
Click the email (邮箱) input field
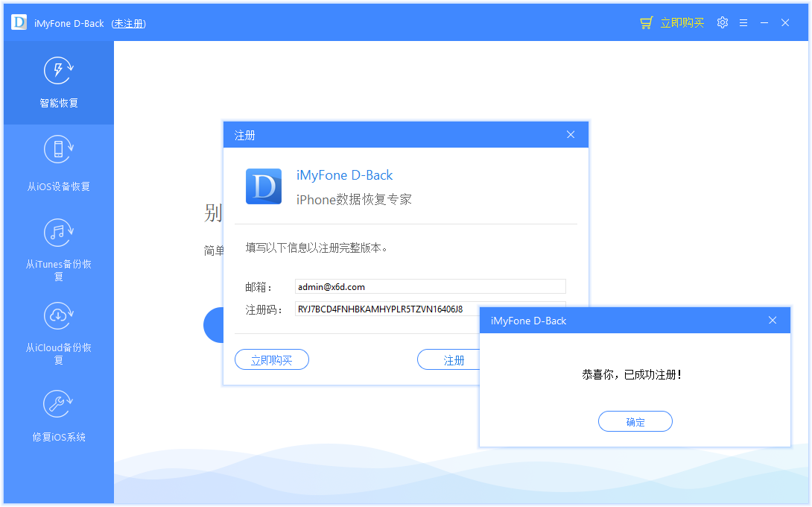click(x=430, y=286)
